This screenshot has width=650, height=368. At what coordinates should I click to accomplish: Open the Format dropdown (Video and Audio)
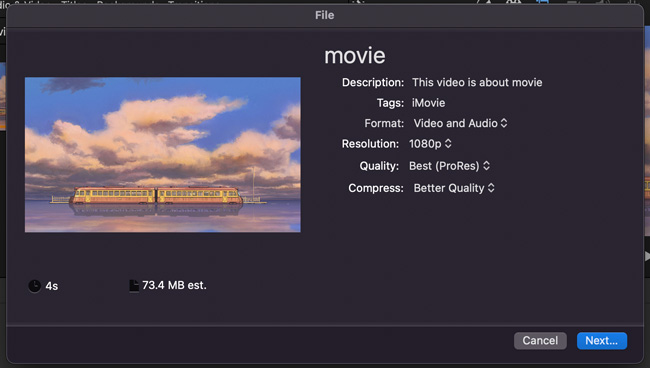tap(460, 123)
